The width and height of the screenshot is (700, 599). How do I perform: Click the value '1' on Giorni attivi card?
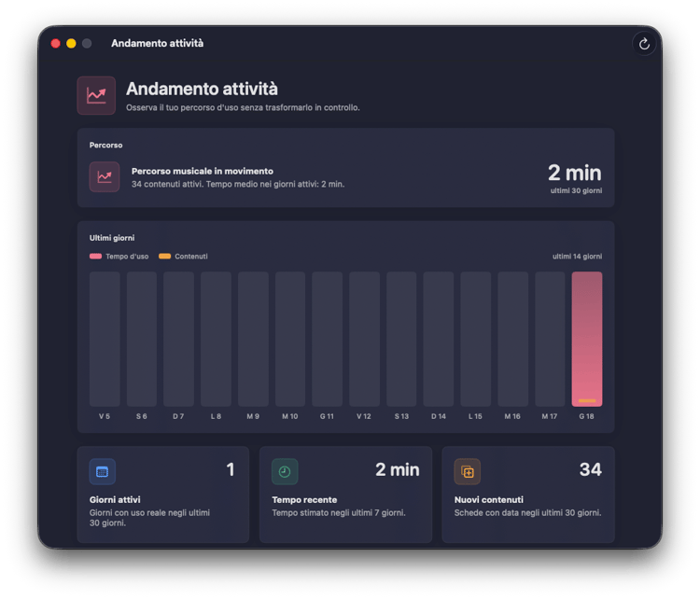(x=231, y=469)
